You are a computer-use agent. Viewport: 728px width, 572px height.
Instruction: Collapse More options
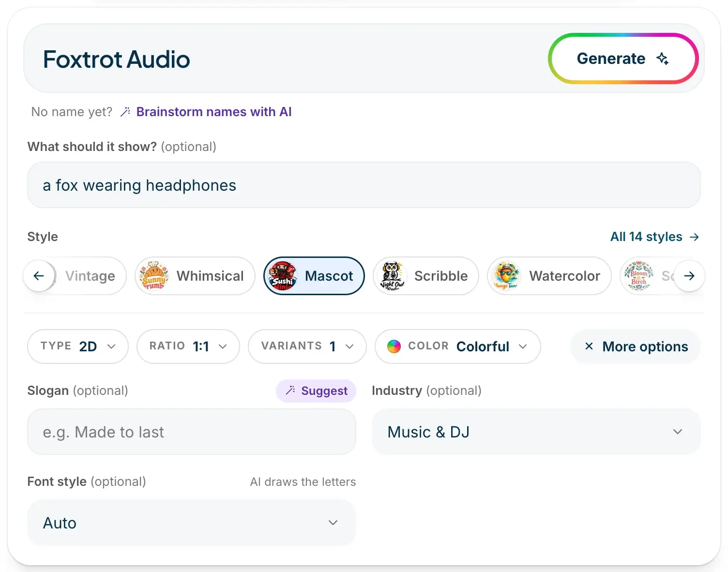pyautogui.click(x=636, y=346)
